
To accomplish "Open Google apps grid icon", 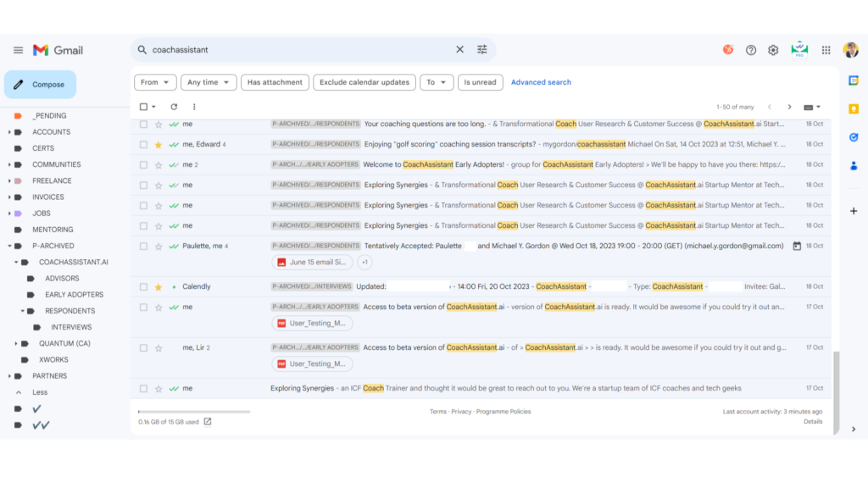I will [826, 50].
